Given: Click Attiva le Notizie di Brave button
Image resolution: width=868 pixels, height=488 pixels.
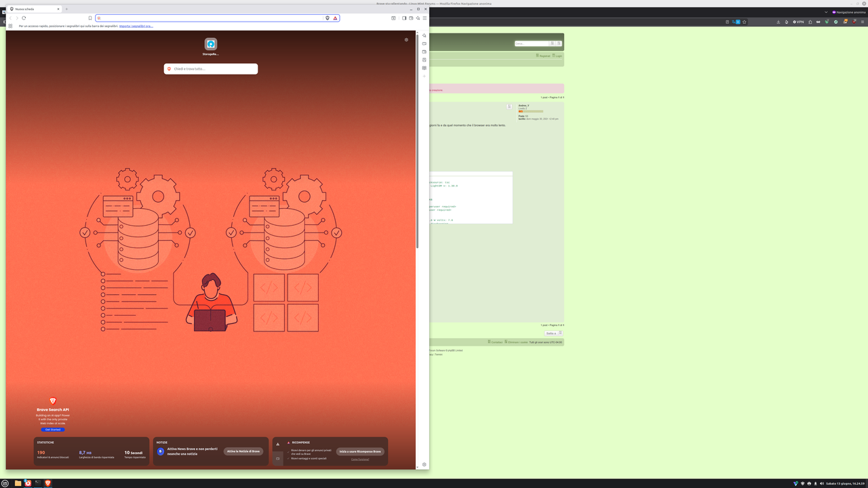Looking at the screenshot, I should pyautogui.click(x=243, y=451).
